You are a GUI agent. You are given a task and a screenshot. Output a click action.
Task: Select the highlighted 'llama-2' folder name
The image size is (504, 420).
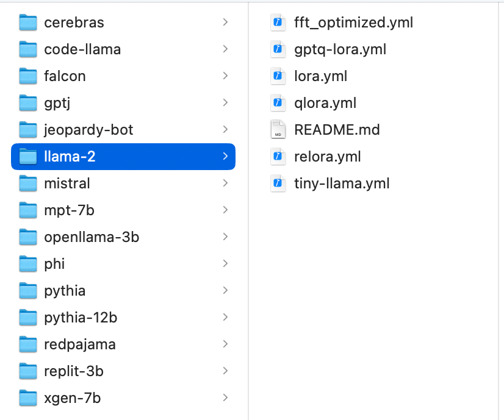click(x=70, y=157)
